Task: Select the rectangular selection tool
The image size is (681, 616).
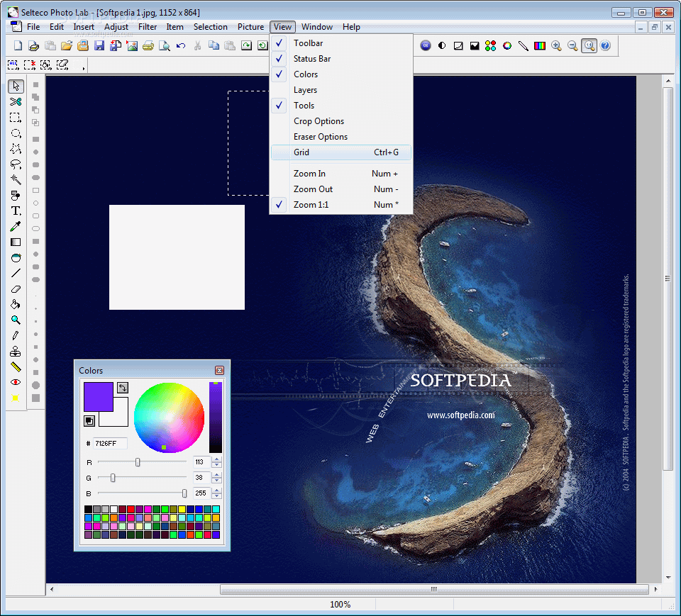Action: (x=16, y=118)
